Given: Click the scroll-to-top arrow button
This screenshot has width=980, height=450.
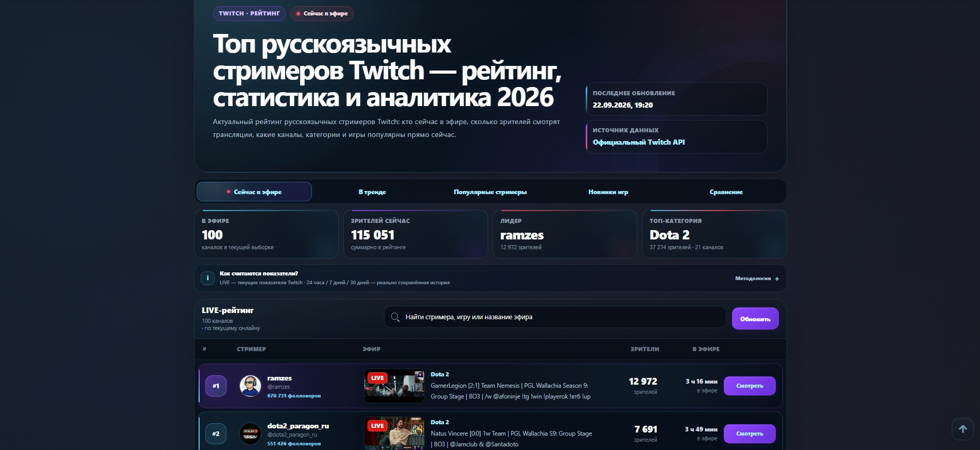Looking at the screenshot, I should (962, 429).
